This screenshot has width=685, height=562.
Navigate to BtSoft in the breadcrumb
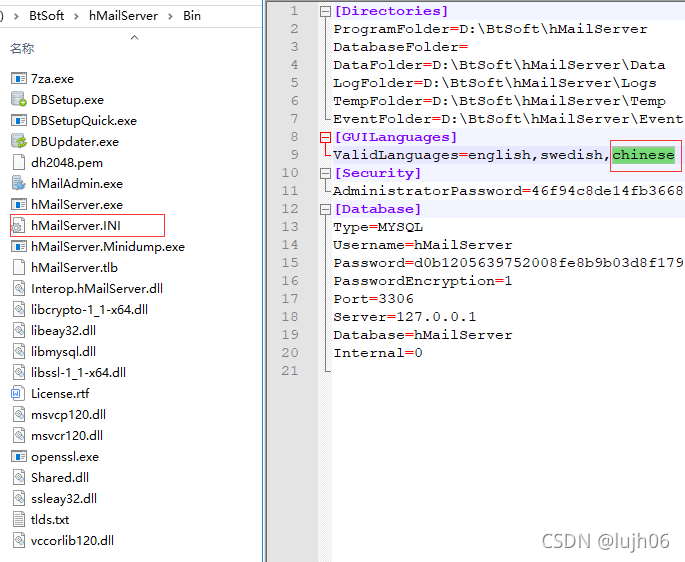46,16
